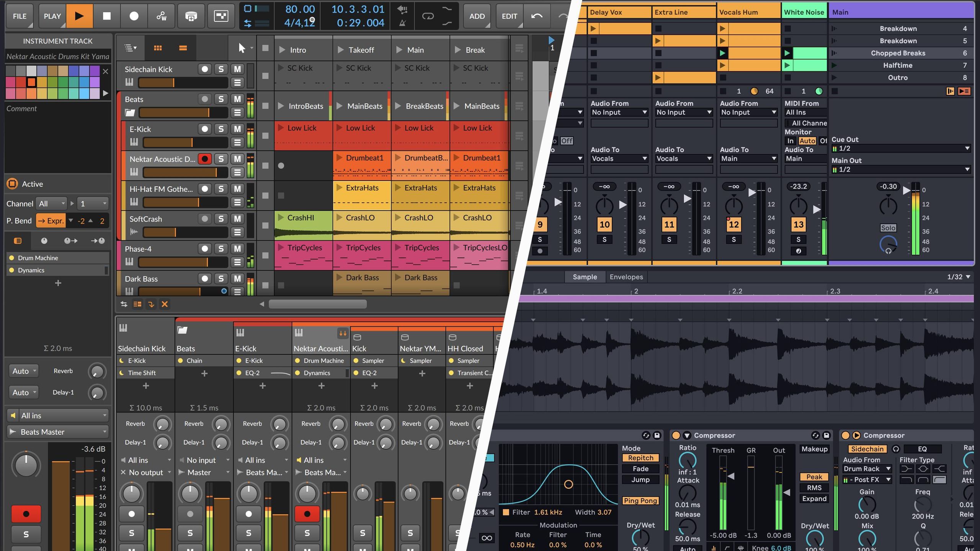Click the folder icon on the Beats track
The height and width of the screenshot is (551, 980).
[x=130, y=112]
